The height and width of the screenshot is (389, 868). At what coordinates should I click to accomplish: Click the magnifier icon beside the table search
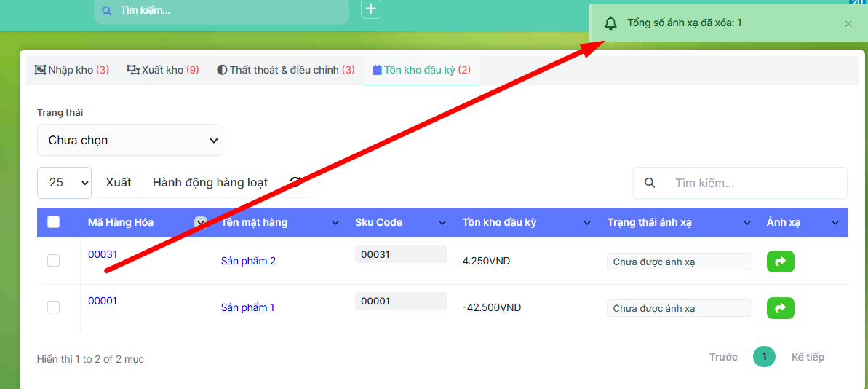pos(650,183)
